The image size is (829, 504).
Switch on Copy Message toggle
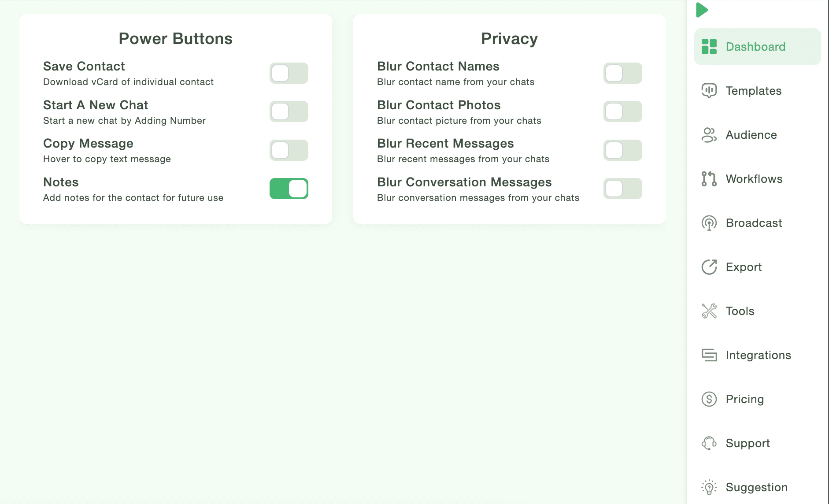point(289,150)
